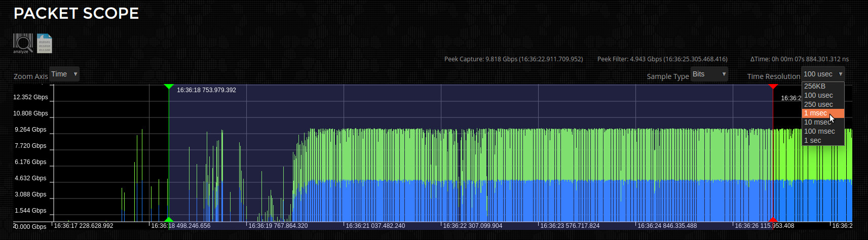Screen dimensions: 868x240
Task: Choose 250 usec resolution option
Action: pyautogui.click(x=823, y=104)
